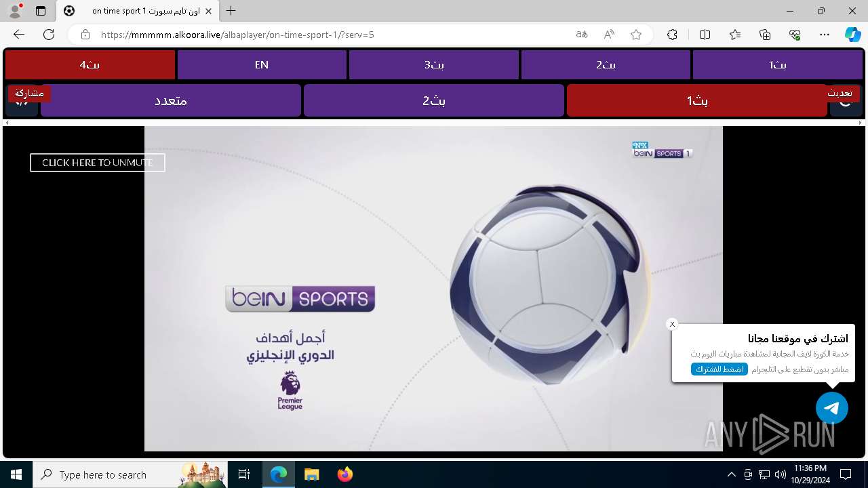Add page to favorites with the star icon
This screenshot has height=488, width=868.
click(x=636, y=35)
